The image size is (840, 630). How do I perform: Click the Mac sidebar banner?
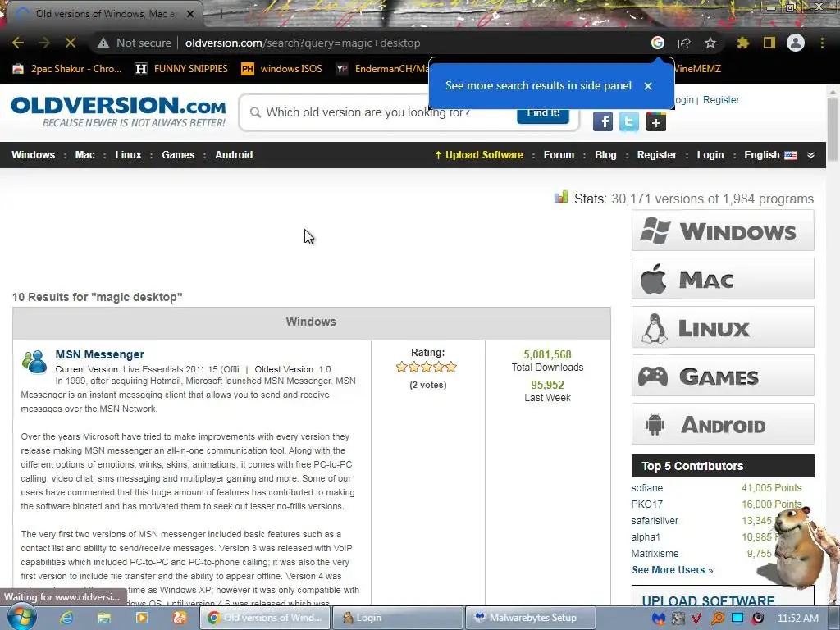(x=723, y=279)
